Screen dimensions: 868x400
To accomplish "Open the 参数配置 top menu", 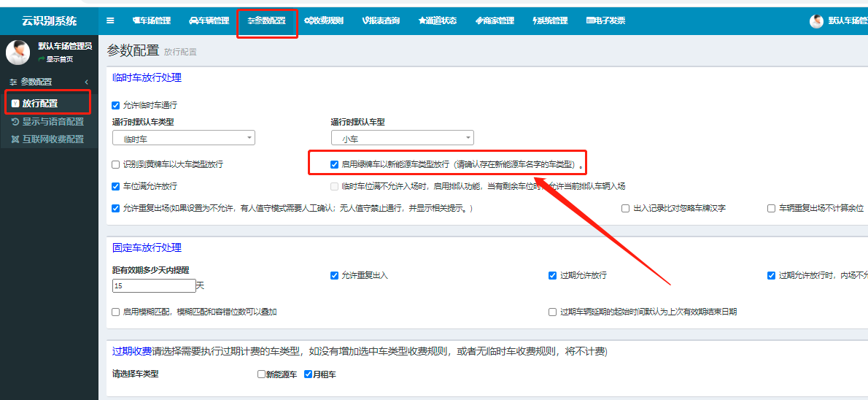I will pos(267,20).
